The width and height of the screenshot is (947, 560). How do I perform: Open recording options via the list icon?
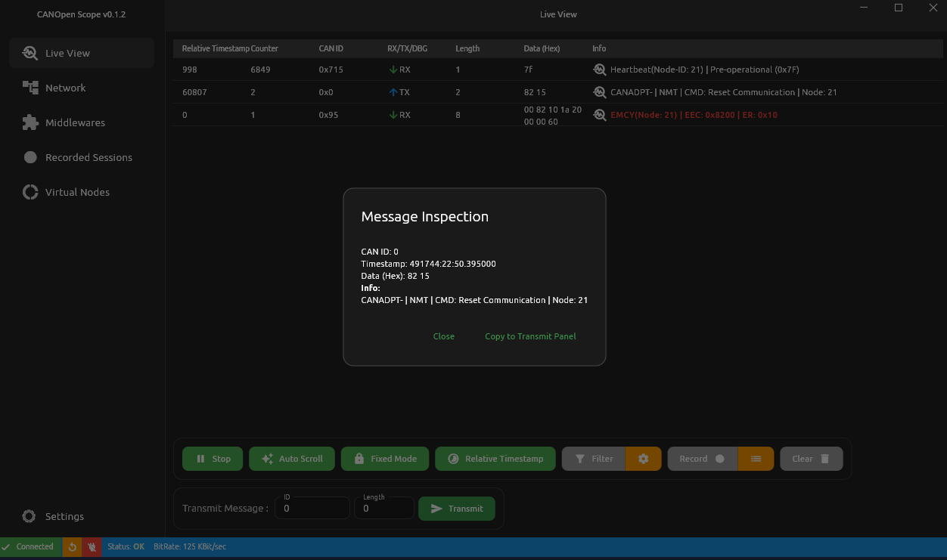pos(756,459)
